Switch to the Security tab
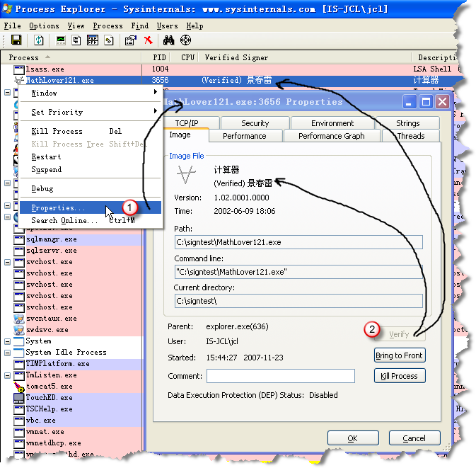 coord(255,122)
